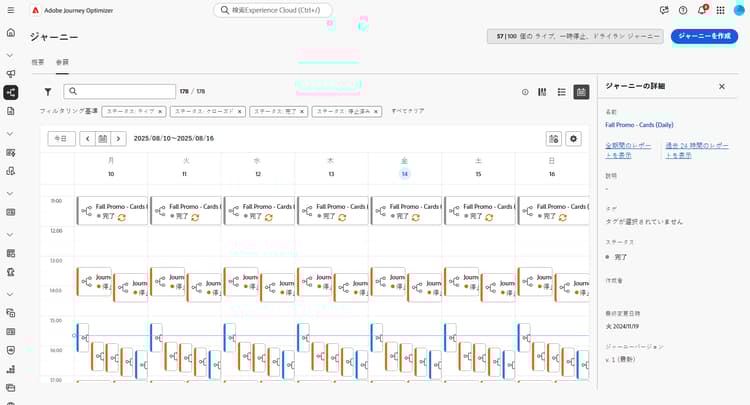Click the ジャーニーを作成 button
Screen dimensions: 750x405
click(704, 36)
